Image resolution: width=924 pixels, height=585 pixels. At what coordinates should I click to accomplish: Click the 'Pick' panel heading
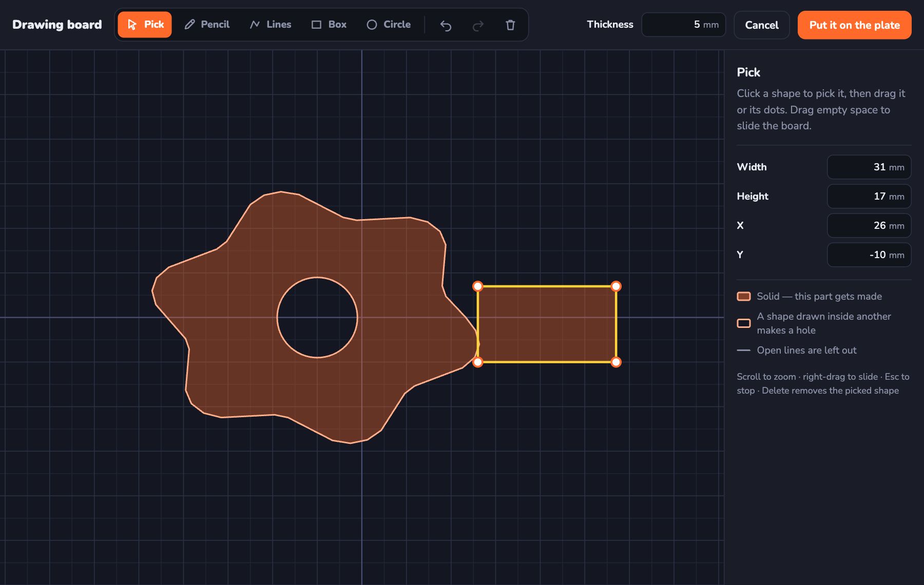pos(748,72)
